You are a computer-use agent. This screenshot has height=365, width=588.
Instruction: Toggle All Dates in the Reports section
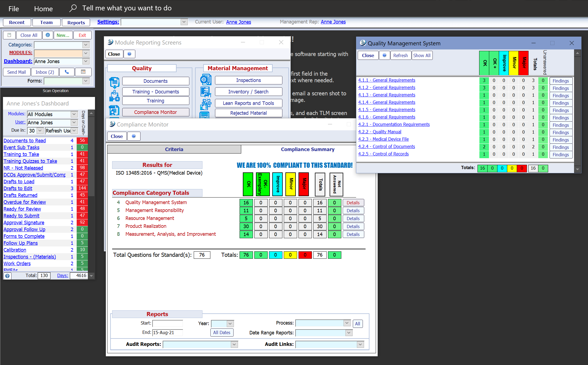tap(222, 332)
